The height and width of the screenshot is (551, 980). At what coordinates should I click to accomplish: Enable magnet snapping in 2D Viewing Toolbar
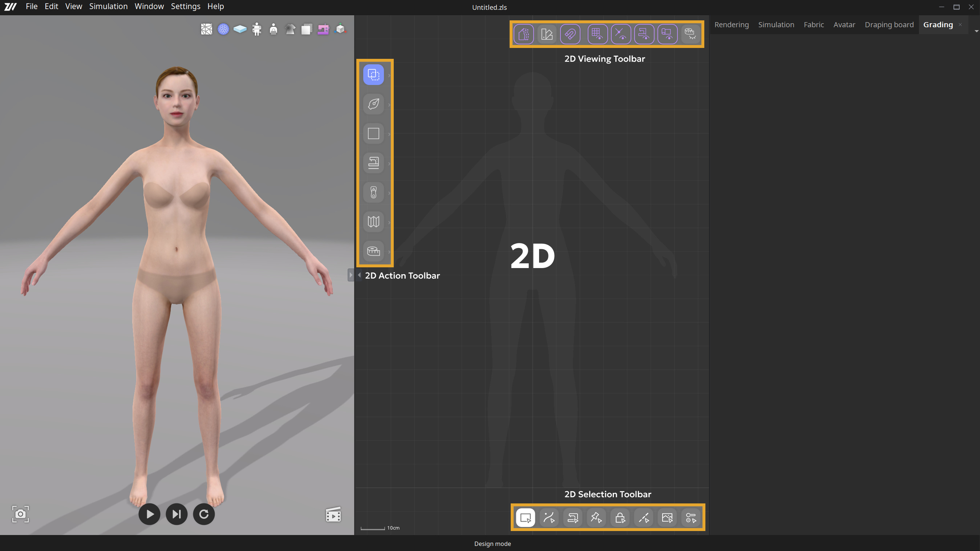(x=570, y=33)
